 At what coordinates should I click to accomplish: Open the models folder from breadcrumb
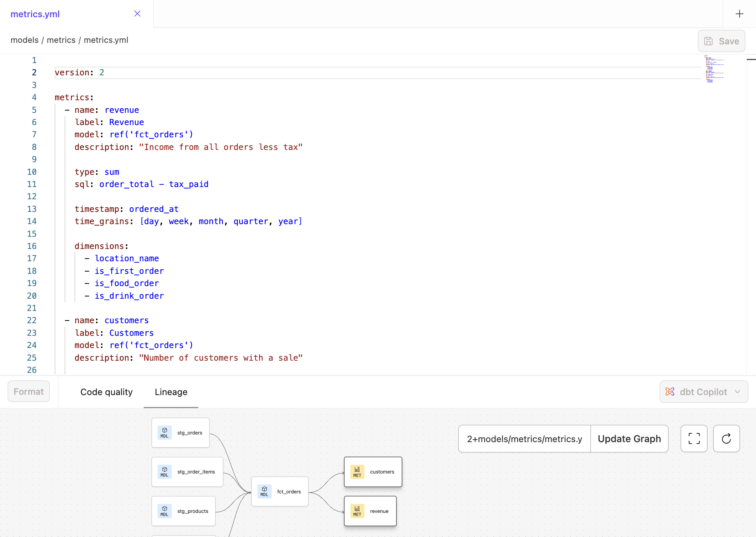click(x=24, y=40)
